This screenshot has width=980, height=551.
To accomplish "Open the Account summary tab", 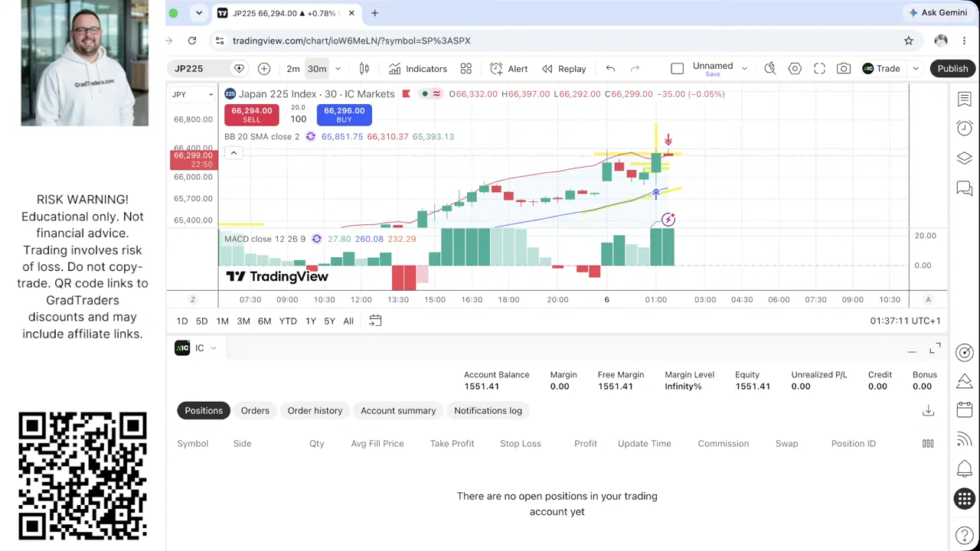I will click(x=398, y=411).
